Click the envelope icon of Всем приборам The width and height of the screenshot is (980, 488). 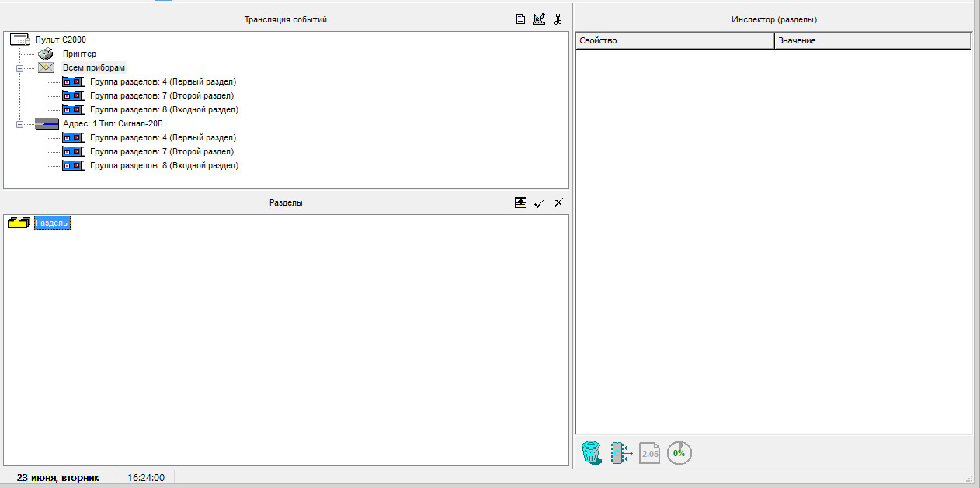point(46,67)
